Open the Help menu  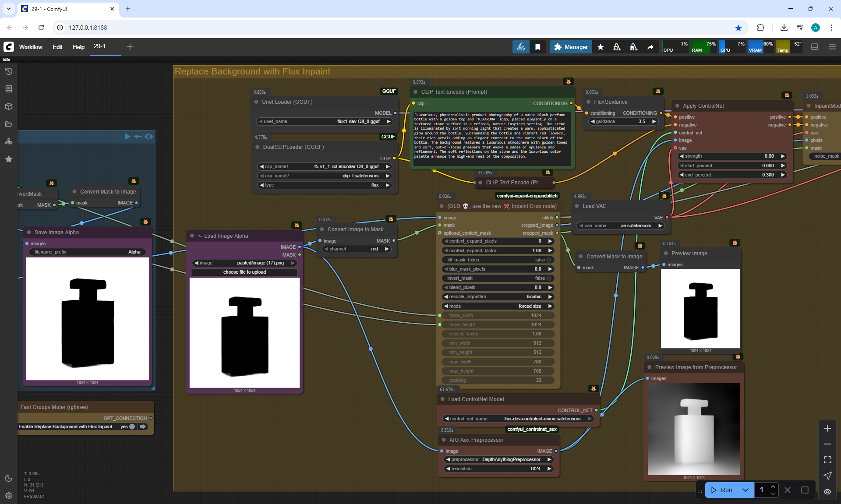coord(78,47)
